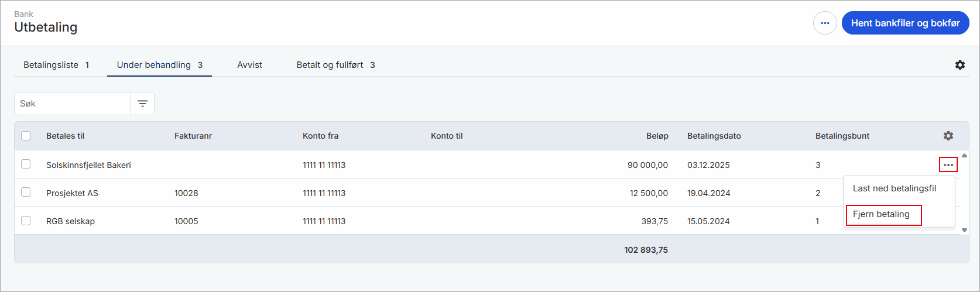This screenshot has height=292, width=980.
Task: Go to Betalt og fullført tab
Action: [335, 65]
